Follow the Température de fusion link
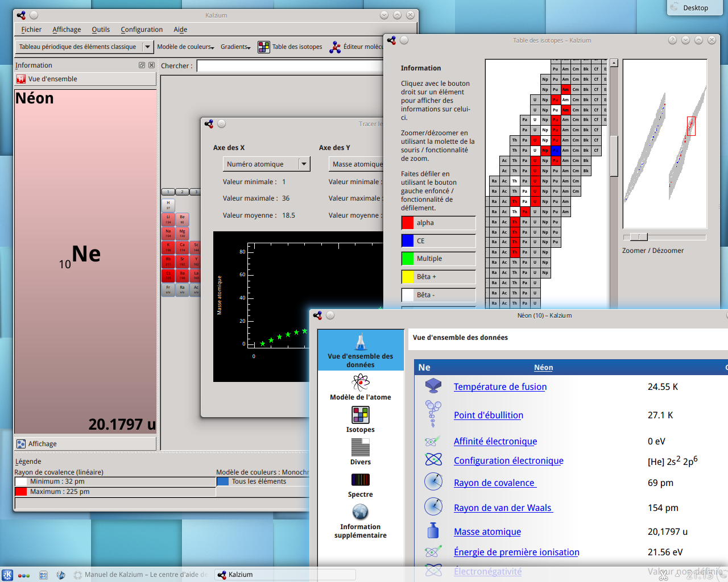Image resolution: width=728 pixels, height=582 pixels. 500,387
